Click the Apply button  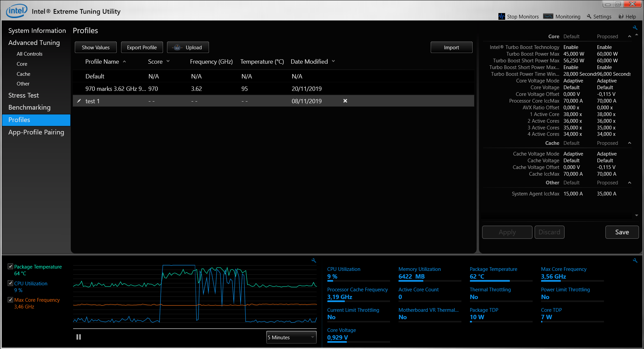pos(507,232)
